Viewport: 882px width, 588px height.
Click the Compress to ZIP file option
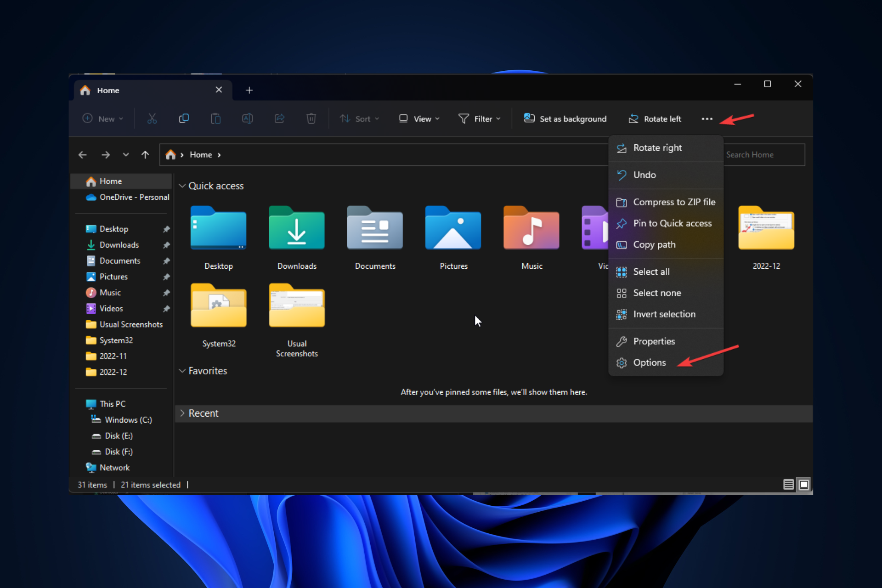click(674, 202)
